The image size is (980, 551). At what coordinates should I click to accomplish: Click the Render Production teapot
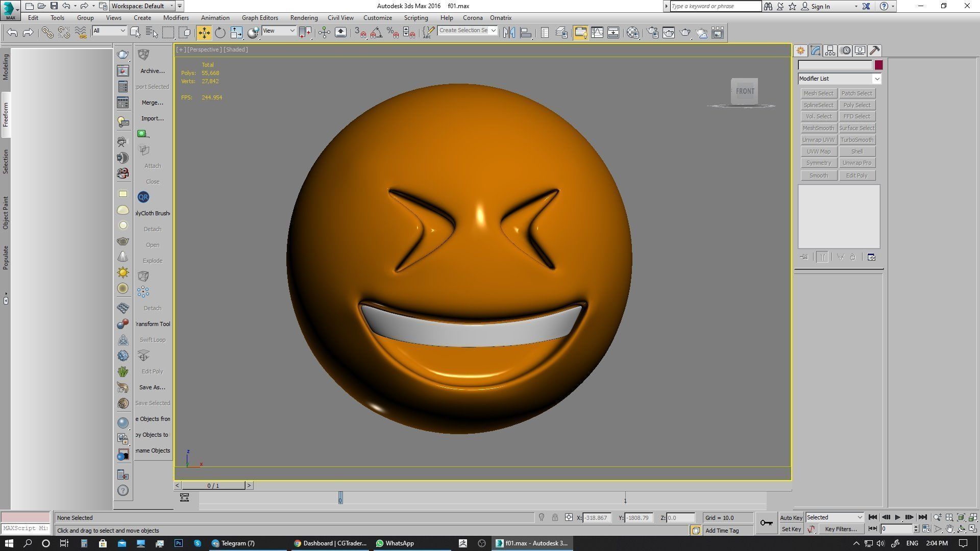685,33
